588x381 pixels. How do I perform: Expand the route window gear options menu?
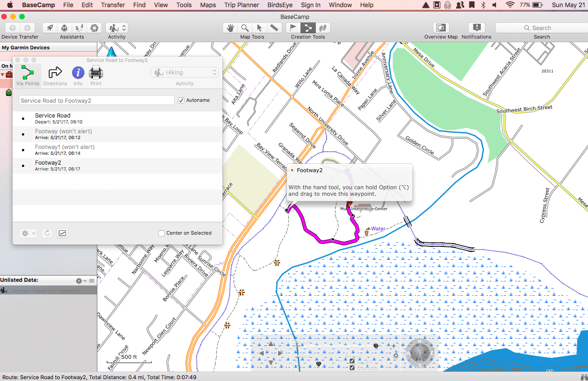click(28, 233)
